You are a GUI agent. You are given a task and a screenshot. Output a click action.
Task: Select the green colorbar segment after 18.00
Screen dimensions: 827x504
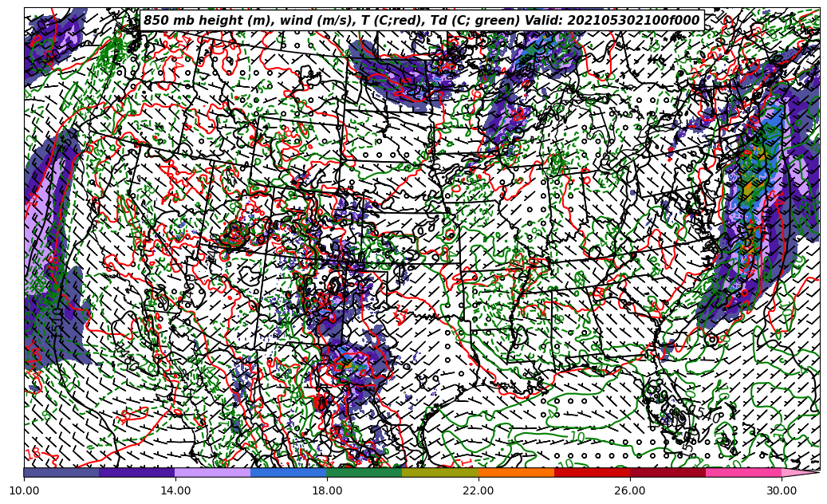[x=364, y=472]
